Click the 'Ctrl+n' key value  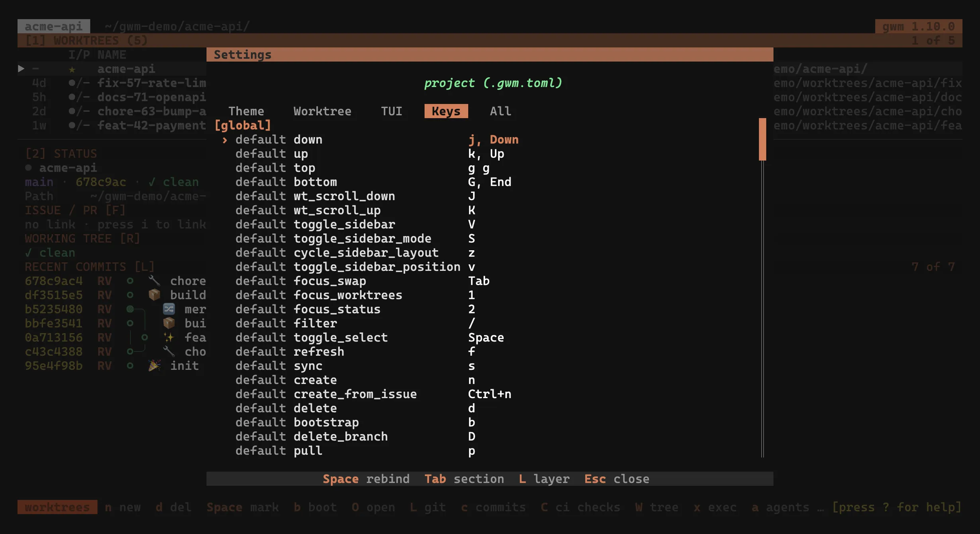click(489, 394)
